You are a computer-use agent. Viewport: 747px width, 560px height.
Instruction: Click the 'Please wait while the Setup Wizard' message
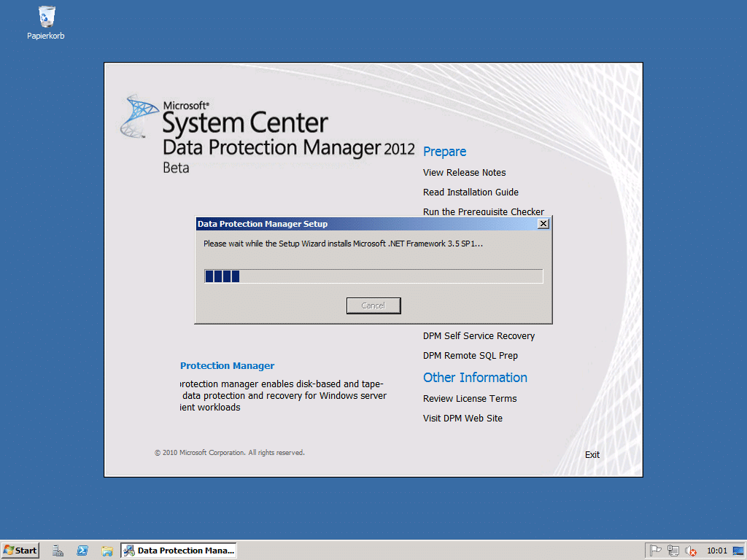click(343, 244)
